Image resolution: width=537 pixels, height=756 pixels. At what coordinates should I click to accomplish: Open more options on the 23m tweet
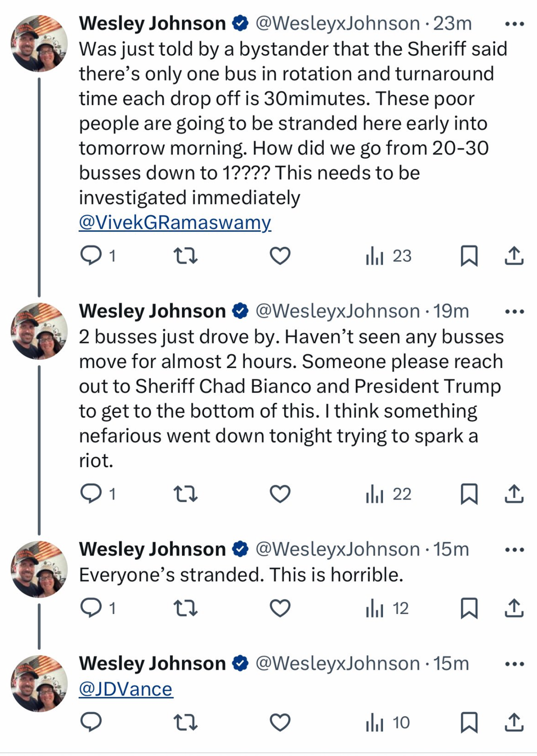click(x=514, y=24)
